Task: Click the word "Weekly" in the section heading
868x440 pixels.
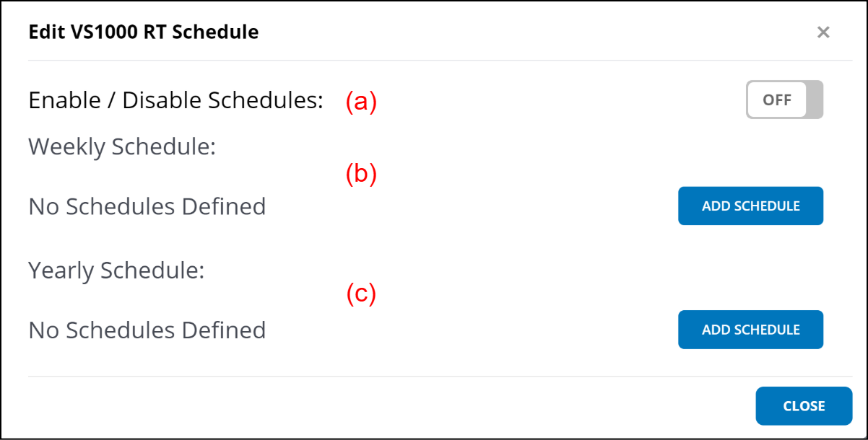Action: [67, 146]
